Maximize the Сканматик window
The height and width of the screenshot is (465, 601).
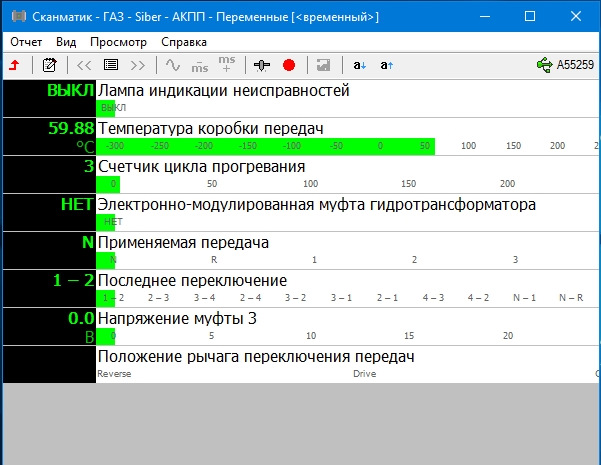click(530, 16)
